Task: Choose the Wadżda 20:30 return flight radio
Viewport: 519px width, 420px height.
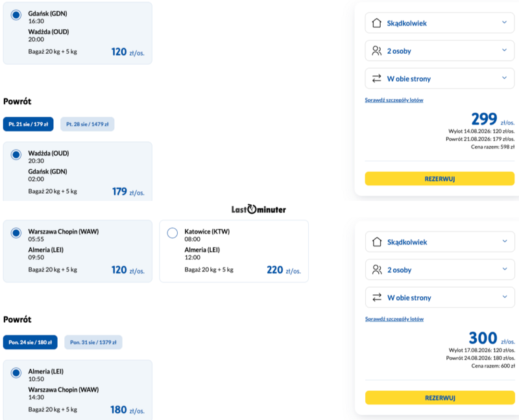Action: pos(16,154)
